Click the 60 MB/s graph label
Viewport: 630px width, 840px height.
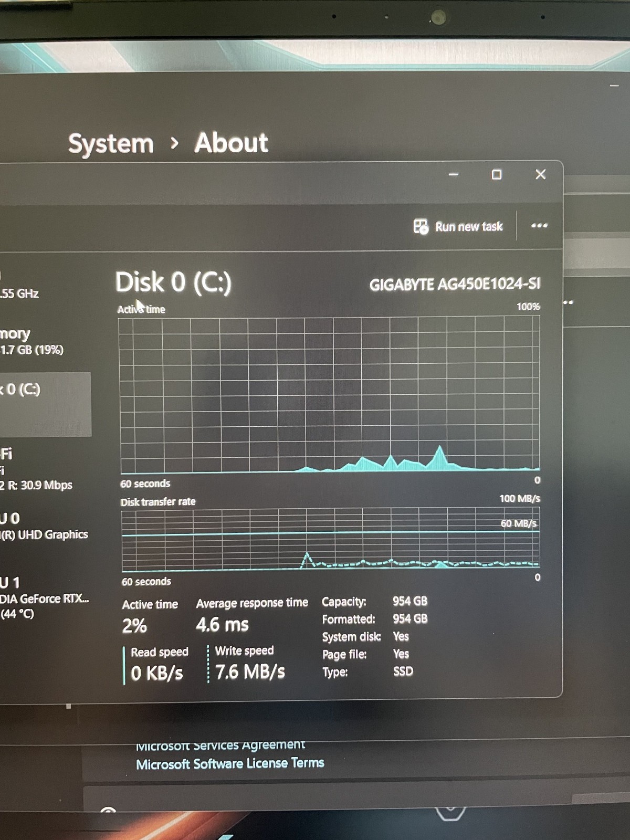(x=518, y=523)
